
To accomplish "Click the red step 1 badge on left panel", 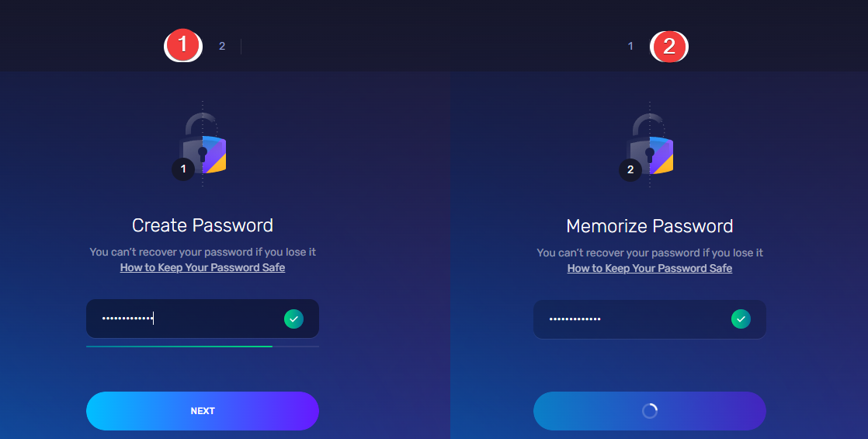I will pos(183,45).
